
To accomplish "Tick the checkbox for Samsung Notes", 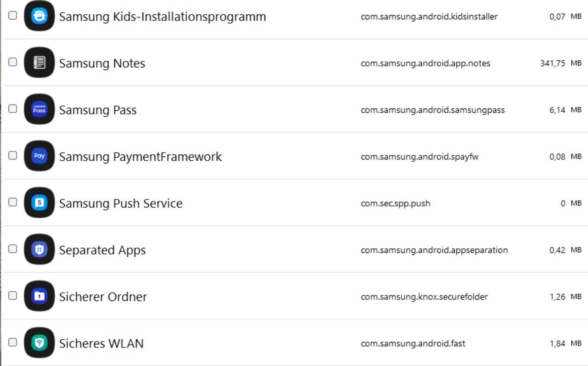I will [x=13, y=62].
